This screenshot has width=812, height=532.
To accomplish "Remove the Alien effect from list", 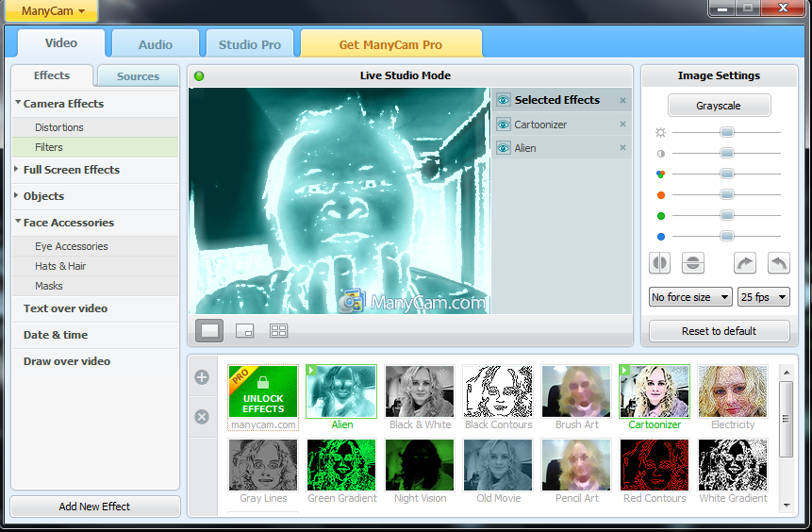I will pyautogui.click(x=623, y=148).
